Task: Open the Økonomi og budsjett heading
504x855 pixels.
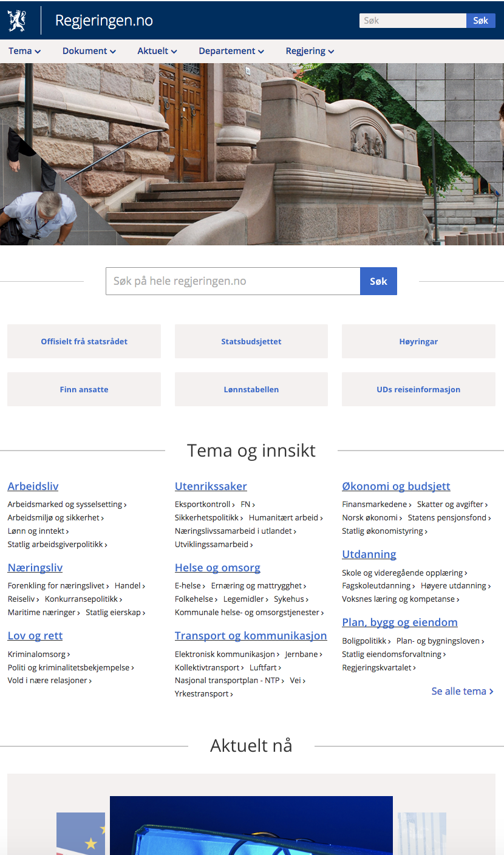Action: 396,486
